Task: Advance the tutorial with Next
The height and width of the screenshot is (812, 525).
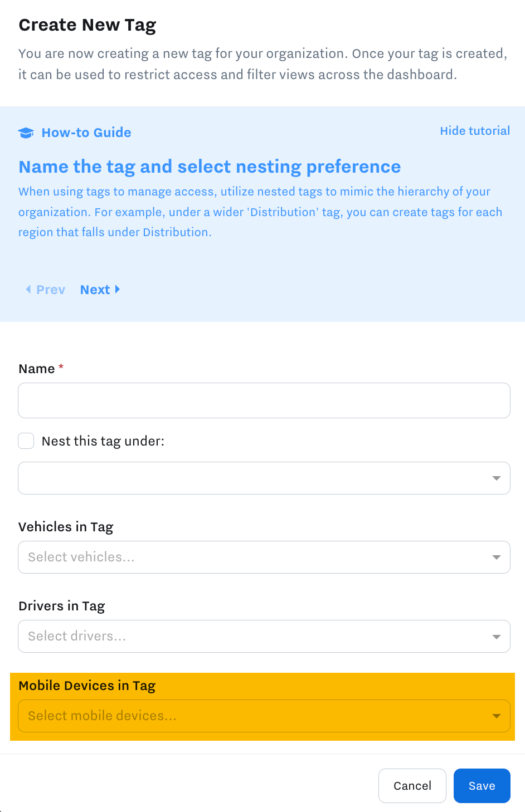Action: 95,289
